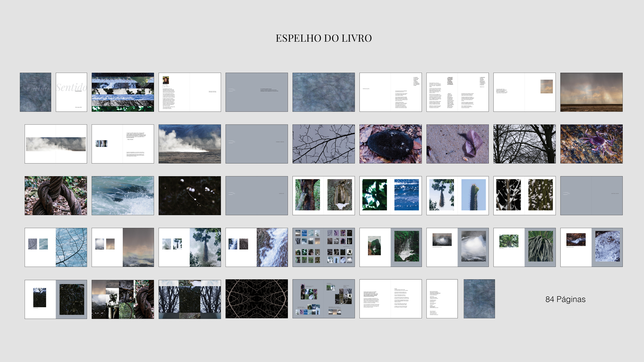Viewport: 644px width, 362px height.
Task: Open the waterfall with two thumbnails spread
Action: [x=256, y=247]
